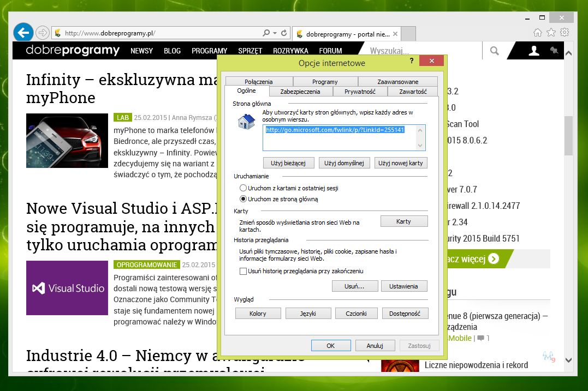588x391 pixels.
Task: Select Uruchom ze stroną główną option
Action: point(278,199)
